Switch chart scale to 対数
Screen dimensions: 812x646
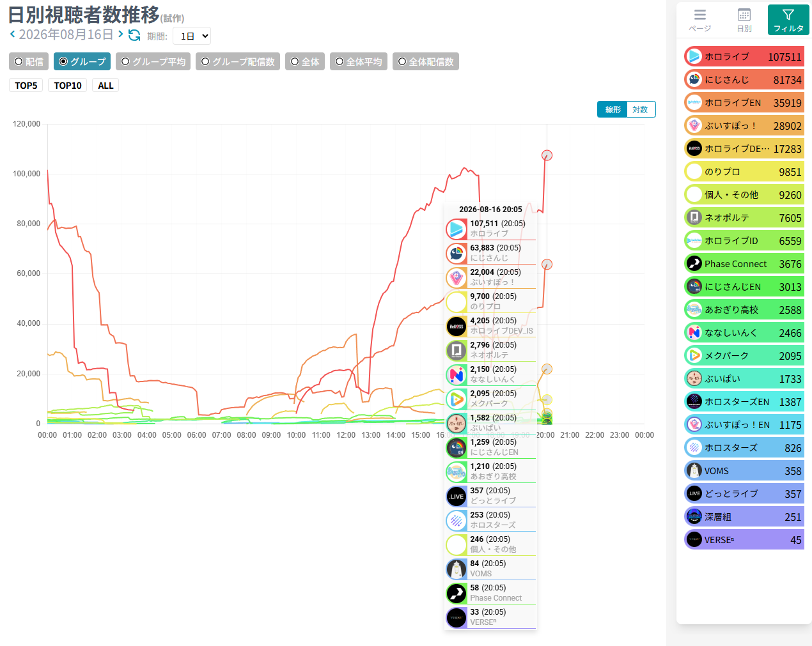pos(641,109)
